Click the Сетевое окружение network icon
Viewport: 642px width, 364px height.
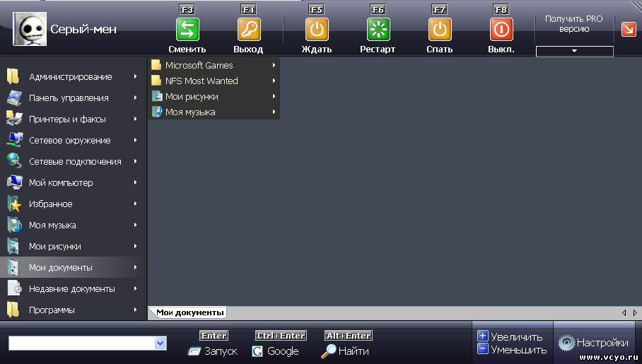pyautogui.click(x=15, y=140)
